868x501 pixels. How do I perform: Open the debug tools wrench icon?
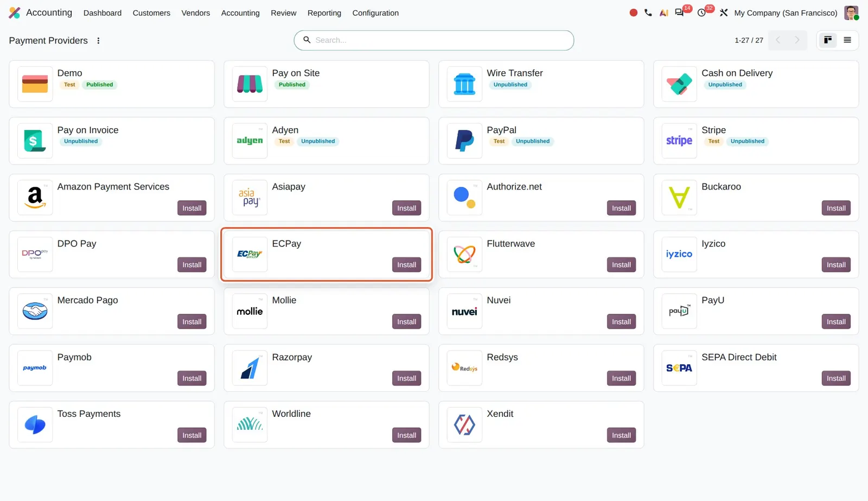click(724, 12)
